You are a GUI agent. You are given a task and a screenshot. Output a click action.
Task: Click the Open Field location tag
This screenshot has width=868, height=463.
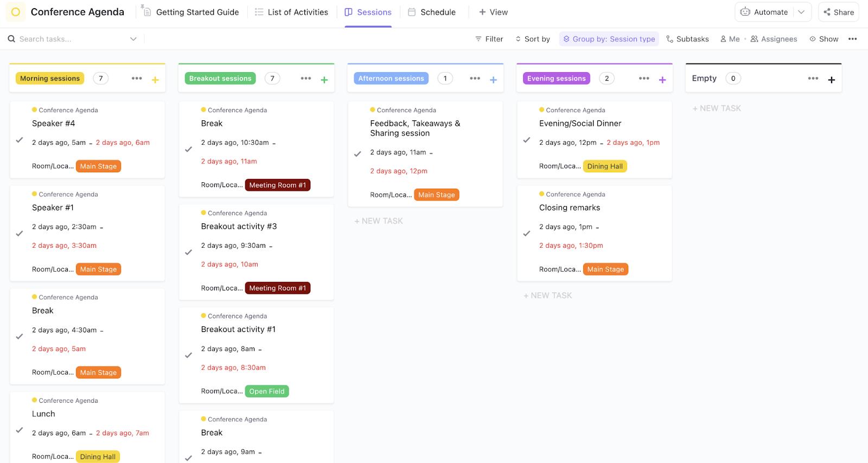coord(267,391)
